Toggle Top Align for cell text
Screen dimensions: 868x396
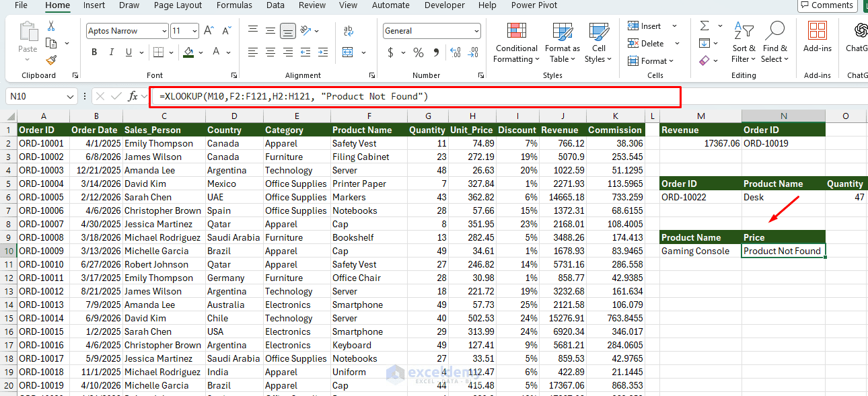click(x=253, y=30)
